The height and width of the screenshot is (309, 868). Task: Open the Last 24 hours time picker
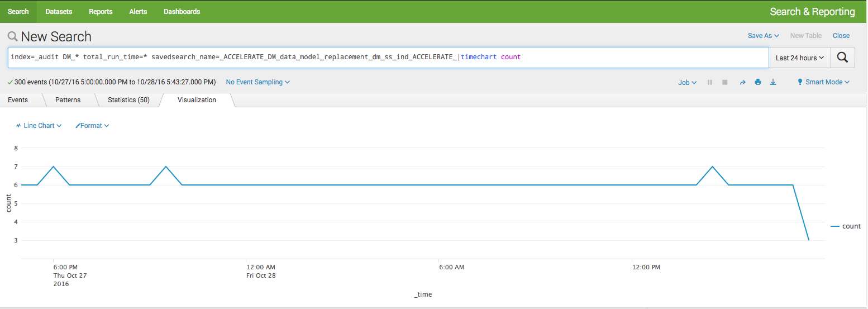[x=800, y=58]
